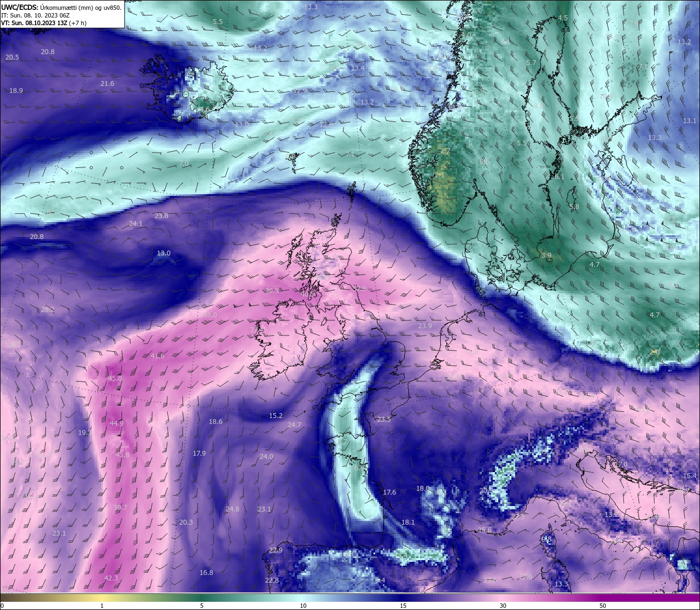Click the 23.9 value over the North Sea
This screenshot has width=700, height=610.
coord(425,326)
